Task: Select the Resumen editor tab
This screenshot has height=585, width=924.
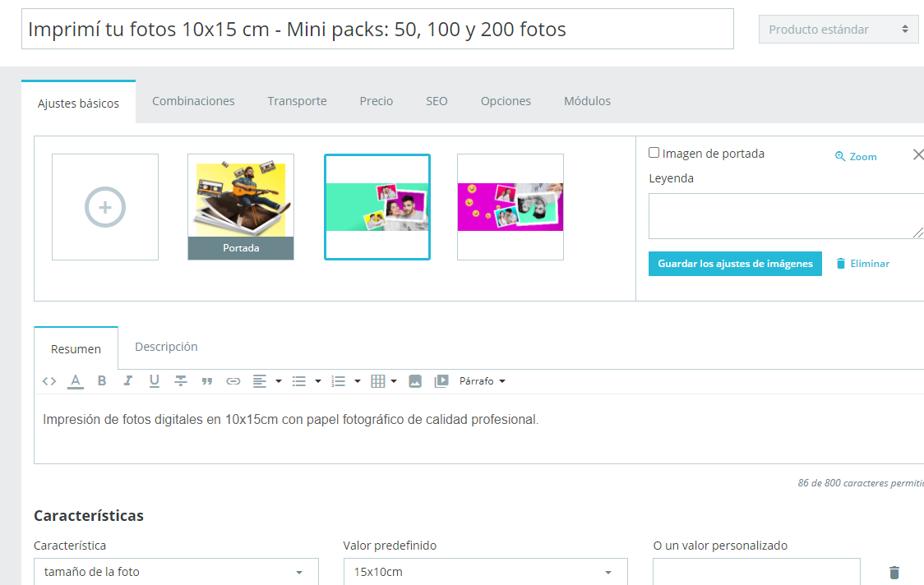Action: [x=76, y=348]
